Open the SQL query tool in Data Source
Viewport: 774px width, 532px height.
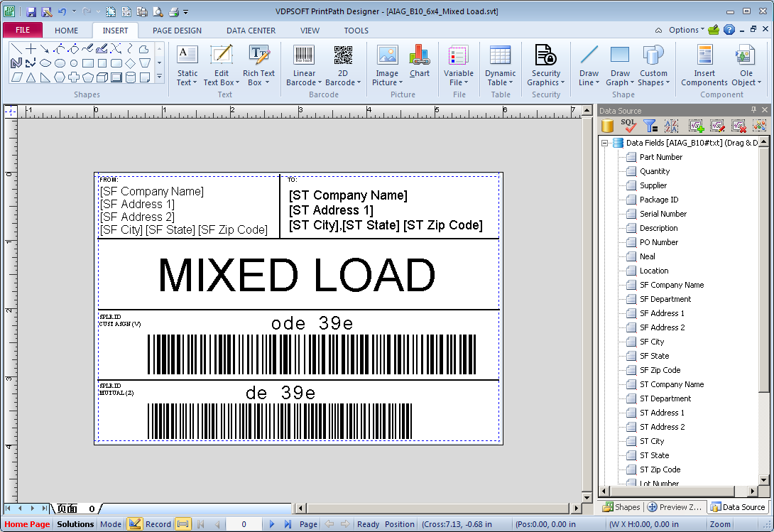pos(628,126)
